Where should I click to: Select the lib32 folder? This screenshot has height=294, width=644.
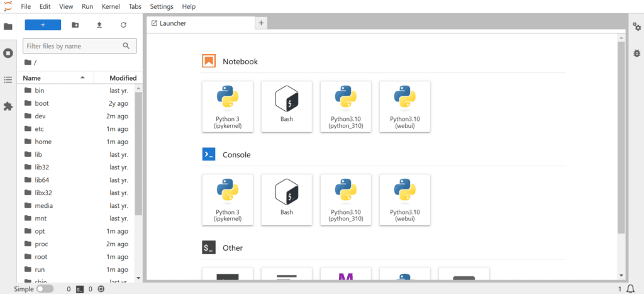[x=76, y=167]
